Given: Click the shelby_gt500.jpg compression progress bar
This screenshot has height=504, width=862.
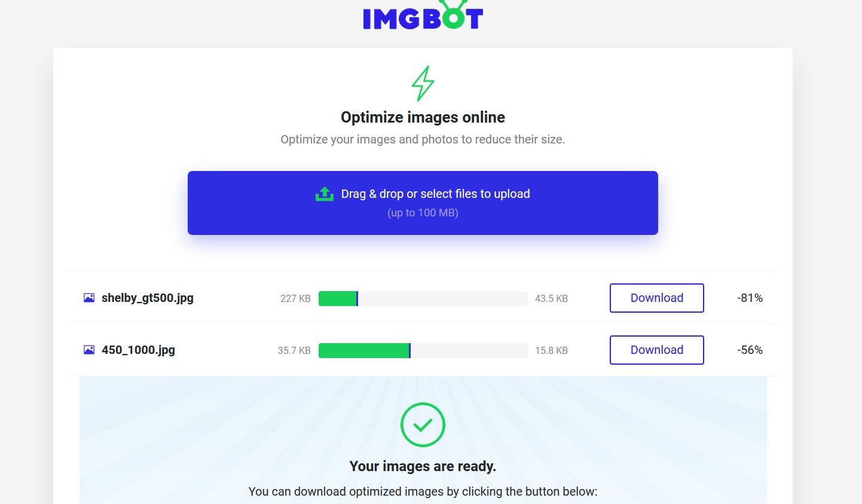Looking at the screenshot, I should (x=423, y=298).
